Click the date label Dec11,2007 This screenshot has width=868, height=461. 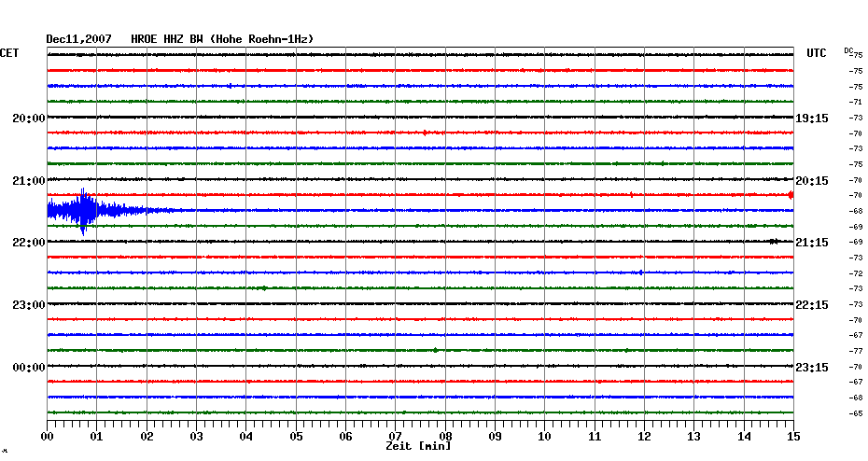78,39
